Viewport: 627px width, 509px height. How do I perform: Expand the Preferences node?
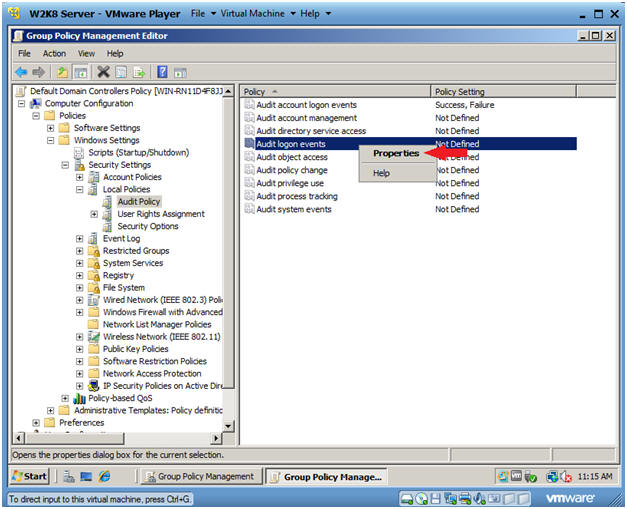[x=36, y=423]
